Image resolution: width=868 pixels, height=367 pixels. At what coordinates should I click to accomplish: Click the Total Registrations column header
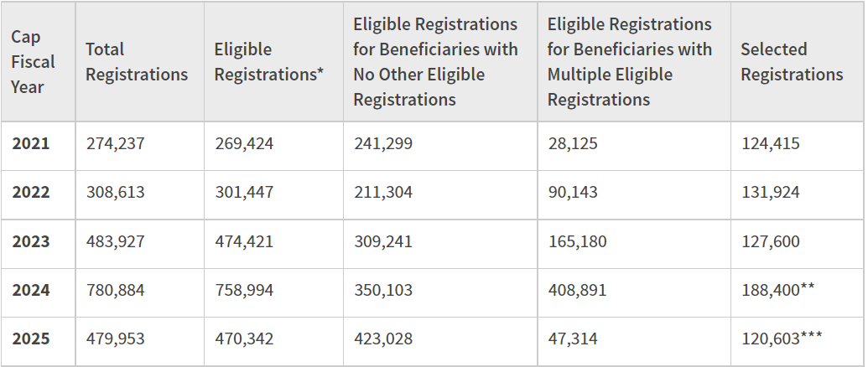coord(137,62)
